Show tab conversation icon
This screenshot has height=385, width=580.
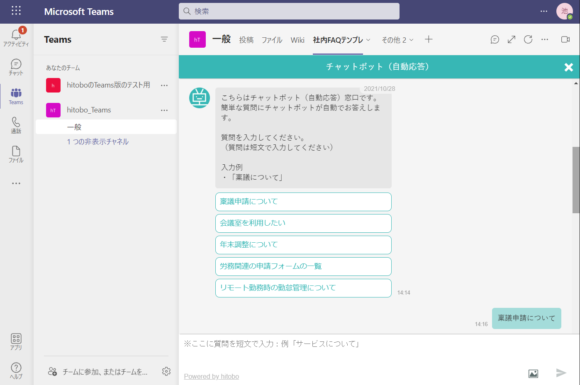[495, 39]
